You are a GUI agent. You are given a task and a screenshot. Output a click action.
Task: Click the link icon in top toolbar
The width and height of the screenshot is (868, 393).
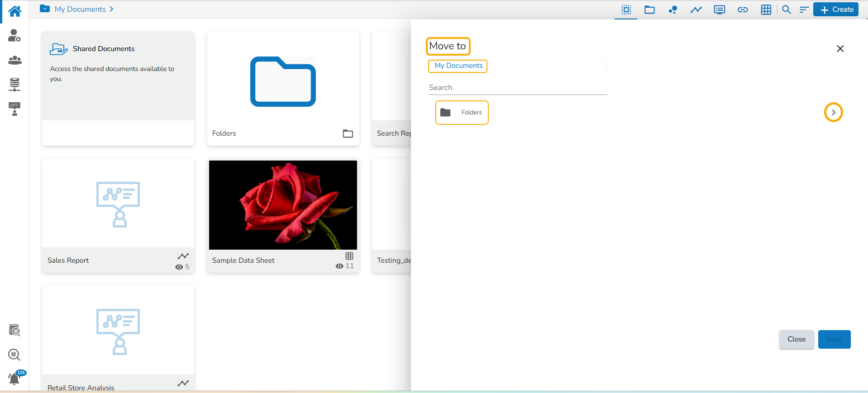(x=743, y=9)
